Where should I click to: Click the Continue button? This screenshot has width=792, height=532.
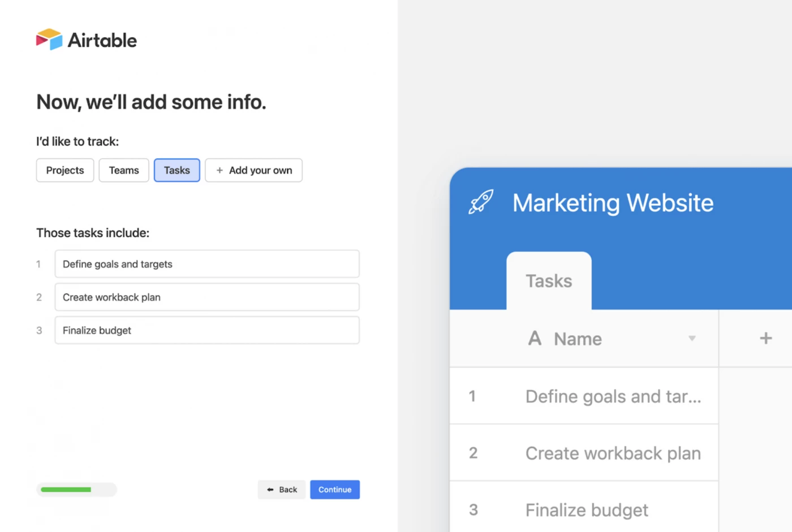[335, 490]
